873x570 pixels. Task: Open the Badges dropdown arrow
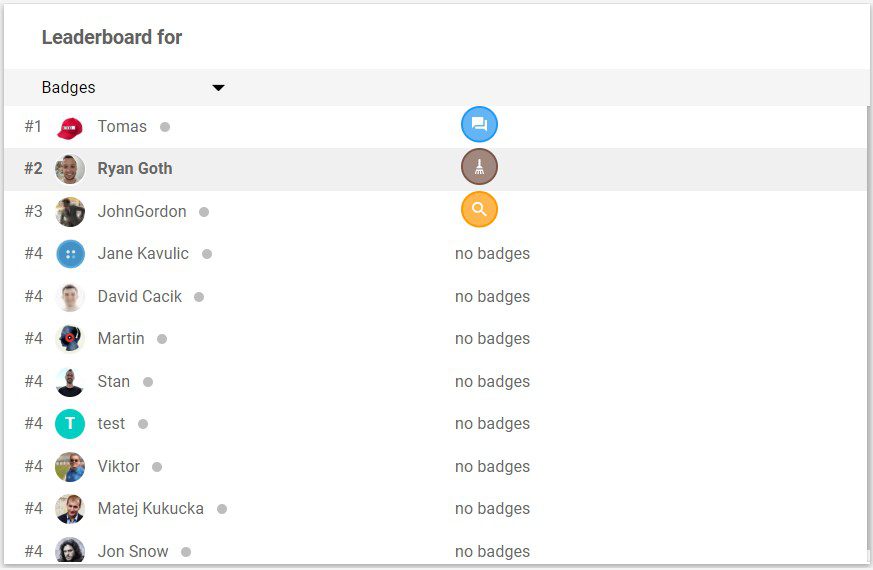(218, 87)
